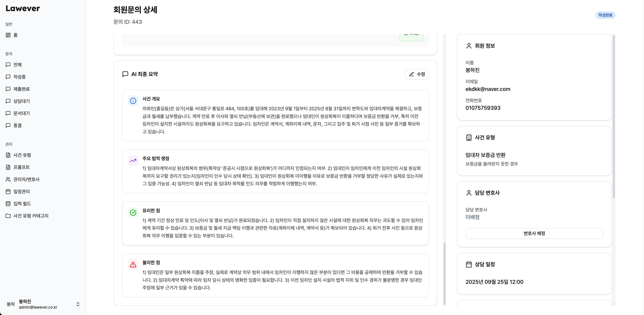
Task: Open the 제출완료 menu item
Action: click(x=21, y=89)
